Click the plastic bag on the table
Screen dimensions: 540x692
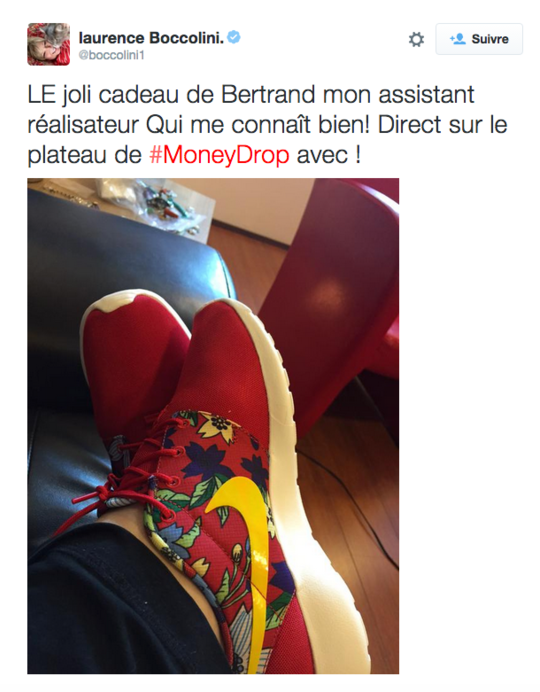(x=157, y=205)
